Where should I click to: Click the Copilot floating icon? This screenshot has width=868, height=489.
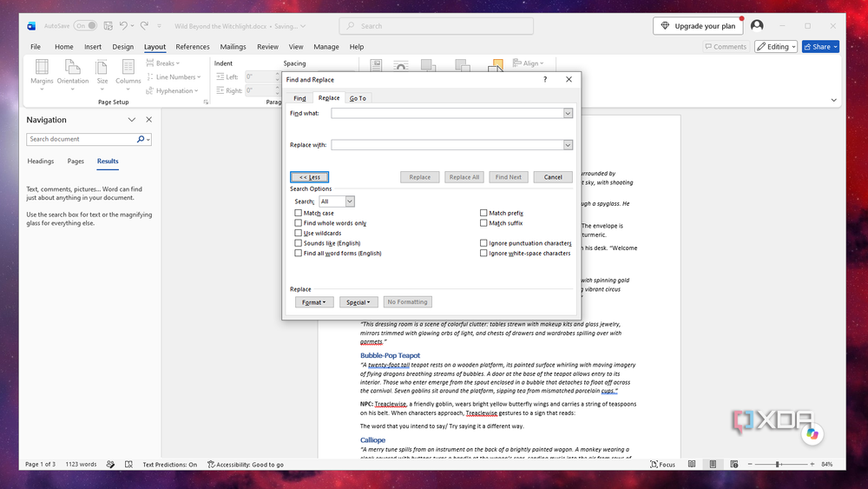coord(812,434)
